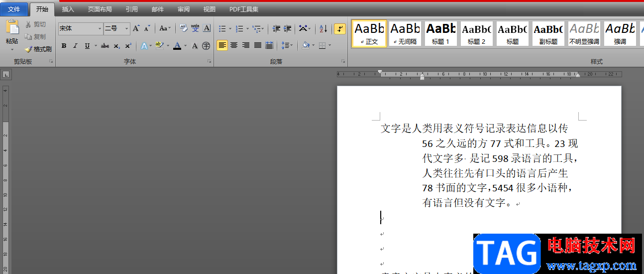Click the multilevel list icon

[x=256, y=28]
